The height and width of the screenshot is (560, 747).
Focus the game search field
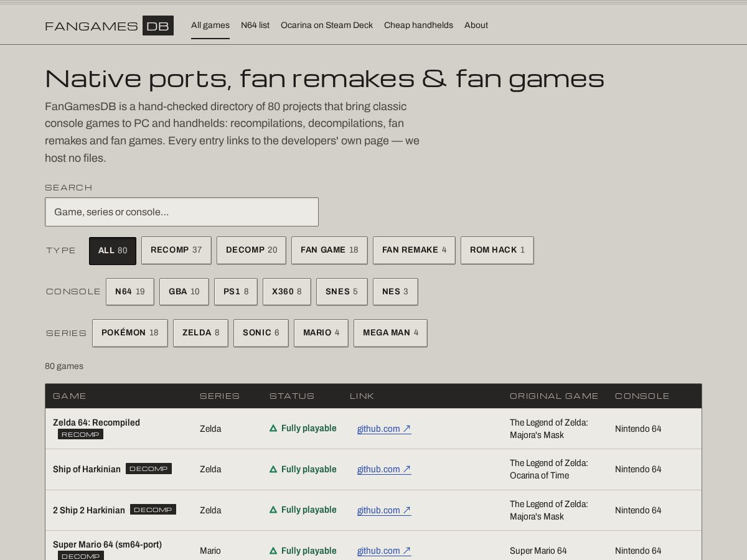tap(182, 212)
